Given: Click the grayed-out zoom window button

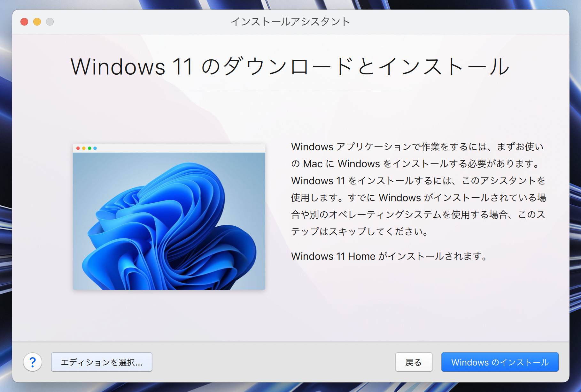Looking at the screenshot, I should [50, 22].
